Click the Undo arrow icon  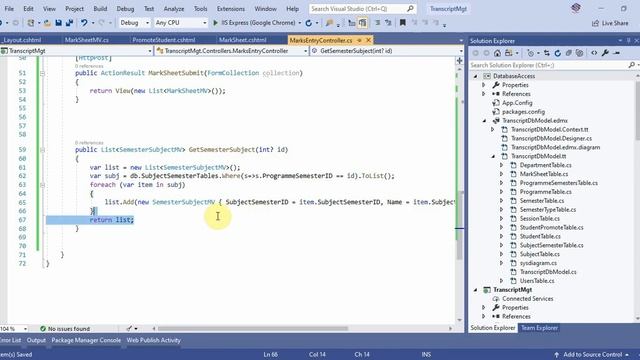coord(84,23)
